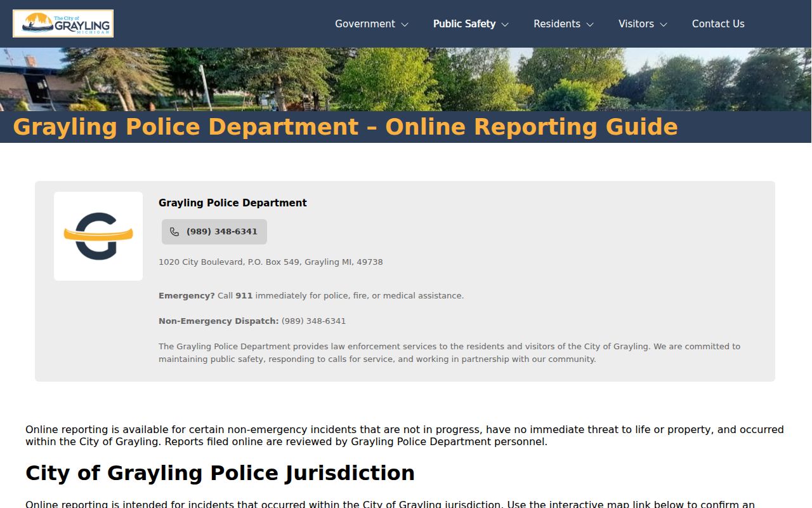The image size is (812, 508).
Task: Click the Emergency? Call 911 line
Action: (x=311, y=295)
